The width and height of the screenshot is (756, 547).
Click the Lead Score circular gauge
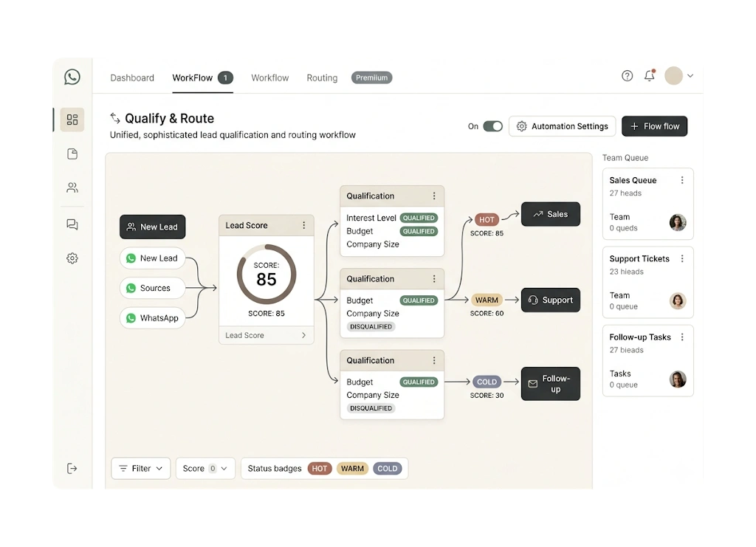tap(266, 274)
